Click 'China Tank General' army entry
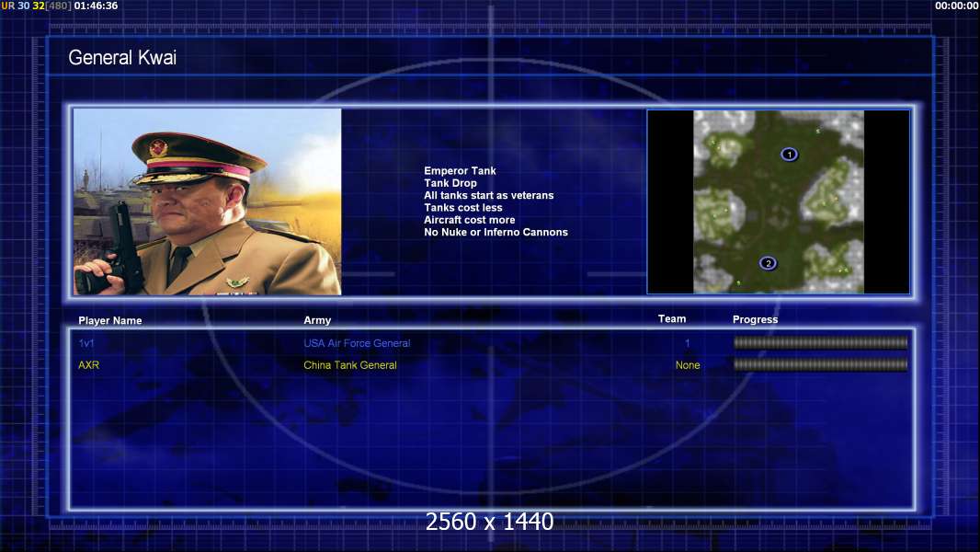This screenshot has width=980, height=552. 350,365
